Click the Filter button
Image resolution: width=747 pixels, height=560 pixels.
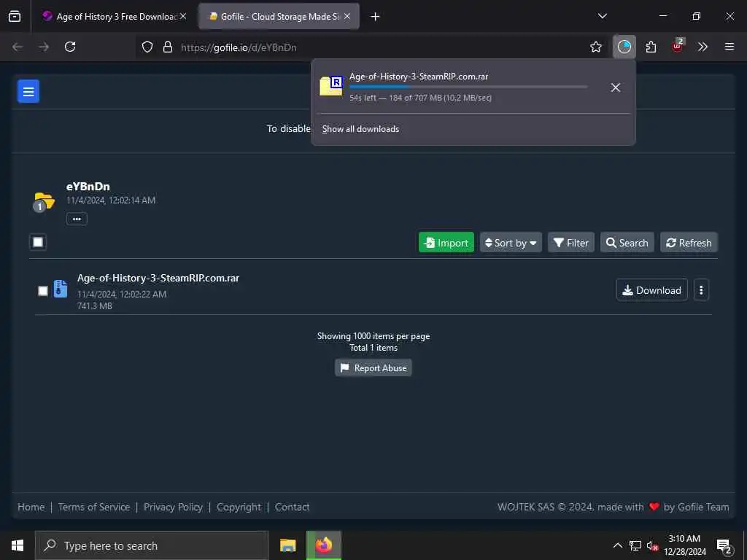[x=570, y=243]
